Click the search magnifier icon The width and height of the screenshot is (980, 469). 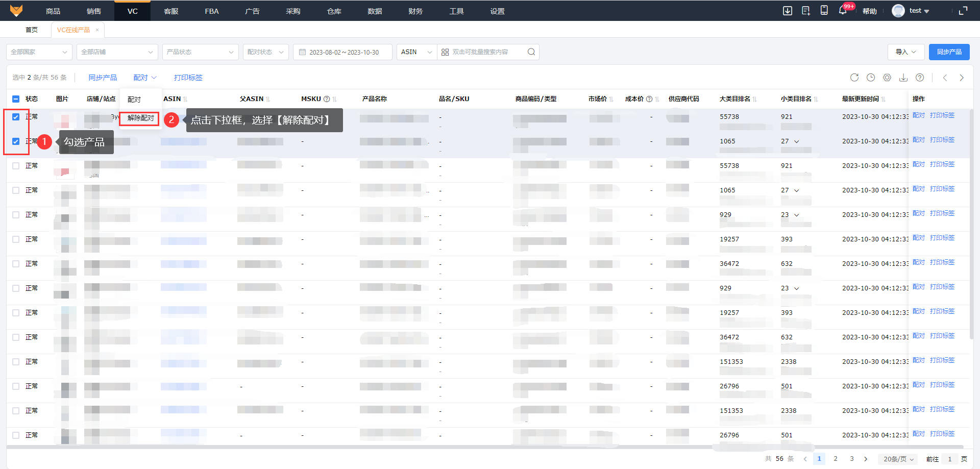tap(531, 52)
